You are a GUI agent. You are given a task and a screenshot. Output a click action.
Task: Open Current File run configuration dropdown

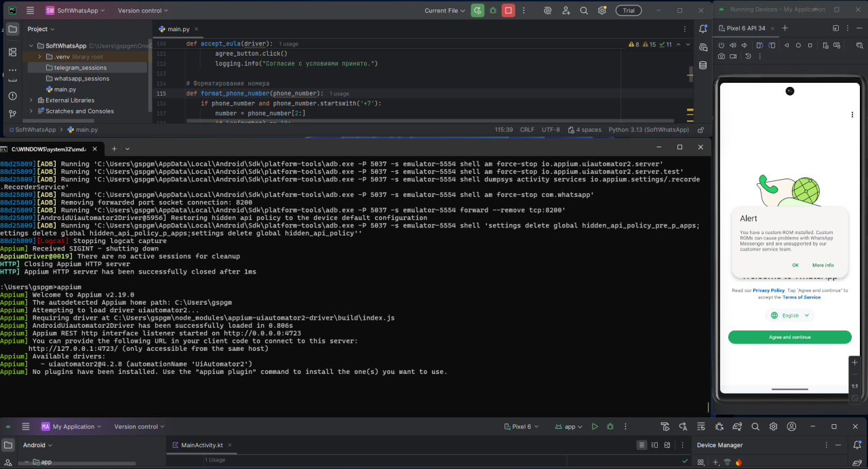tap(445, 11)
